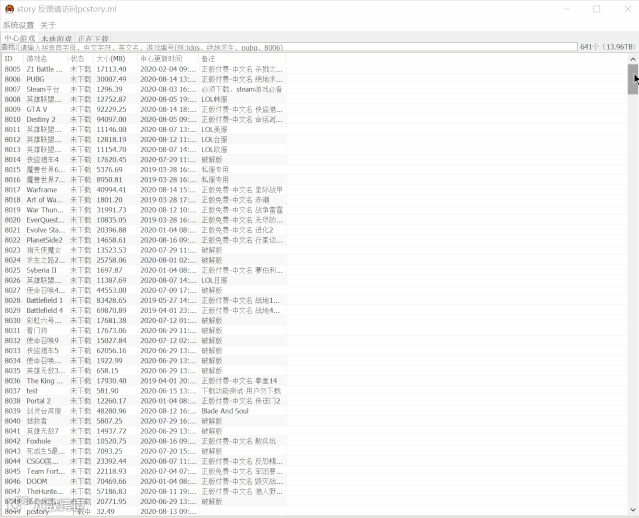Click the scrollbar down arrow
Viewport: 639px width, 518px height.
coord(633,509)
